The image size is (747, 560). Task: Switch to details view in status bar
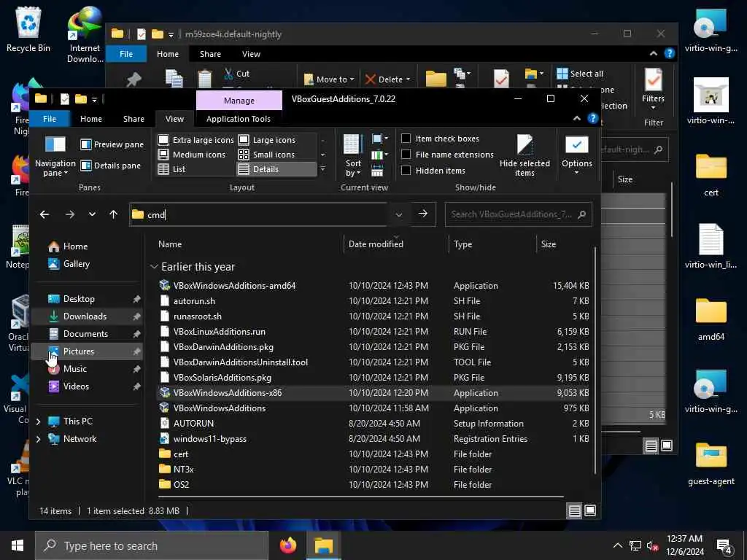[575, 511]
